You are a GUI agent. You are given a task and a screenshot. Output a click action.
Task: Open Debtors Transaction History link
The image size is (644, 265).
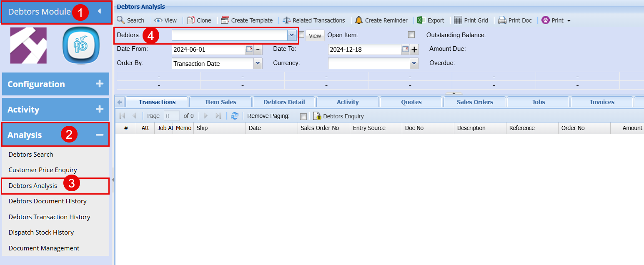pos(49,217)
